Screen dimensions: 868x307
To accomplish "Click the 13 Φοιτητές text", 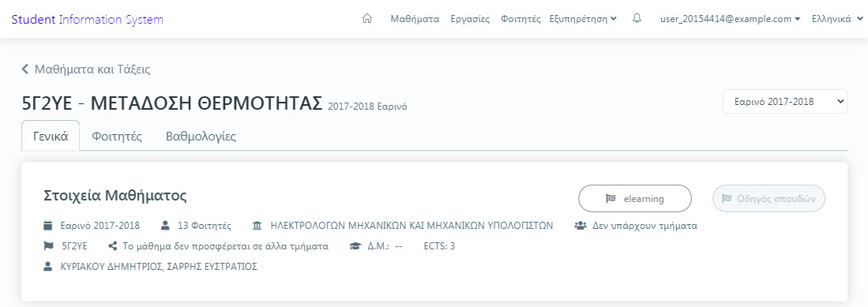I will [205, 226].
